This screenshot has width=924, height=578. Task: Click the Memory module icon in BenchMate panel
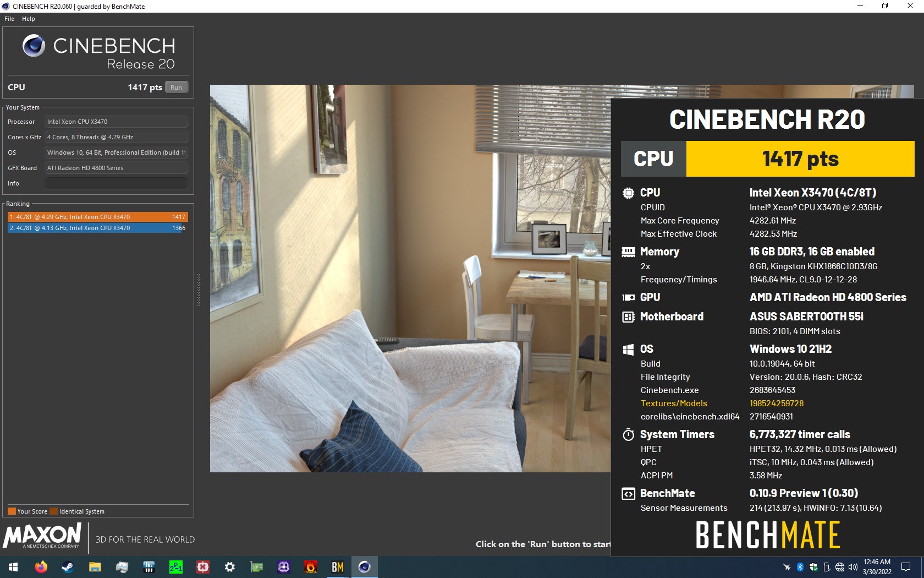pos(628,252)
